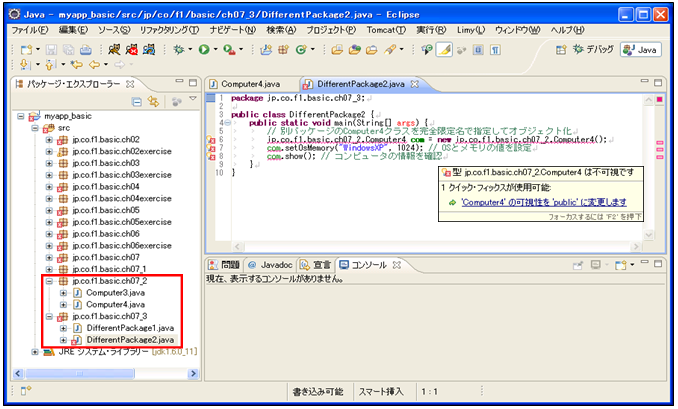The width and height of the screenshot is (678, 409).
Task: Click the error marker on line 6
Action: (x=211, y=139)
